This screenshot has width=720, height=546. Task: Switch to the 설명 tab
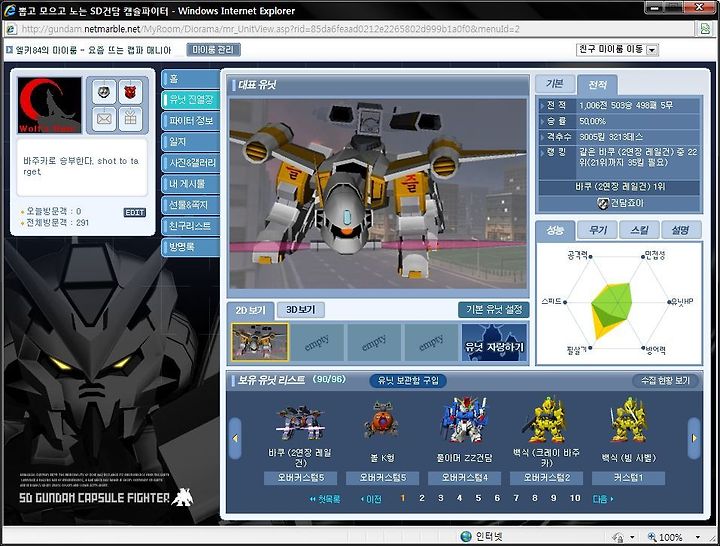tap(681, 230)
